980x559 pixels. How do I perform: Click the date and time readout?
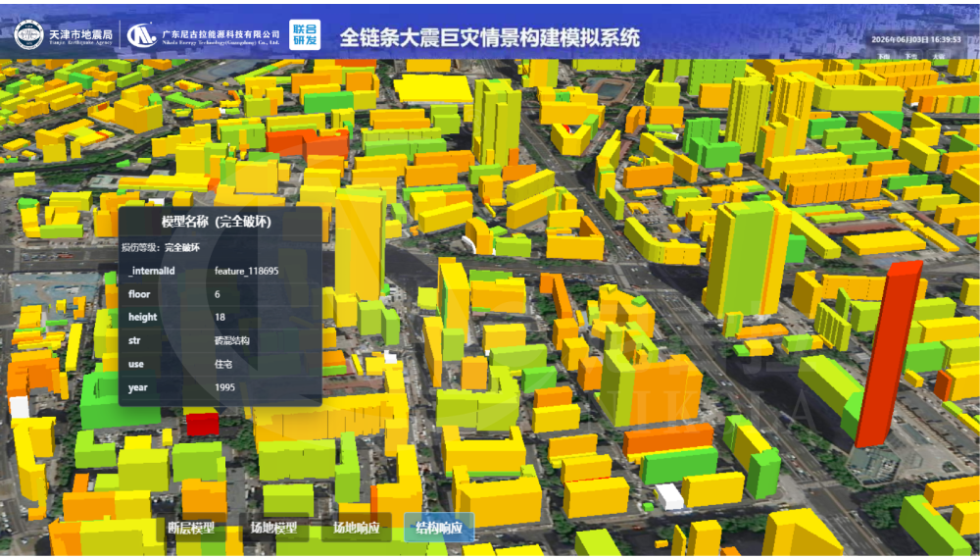point(916,39)
